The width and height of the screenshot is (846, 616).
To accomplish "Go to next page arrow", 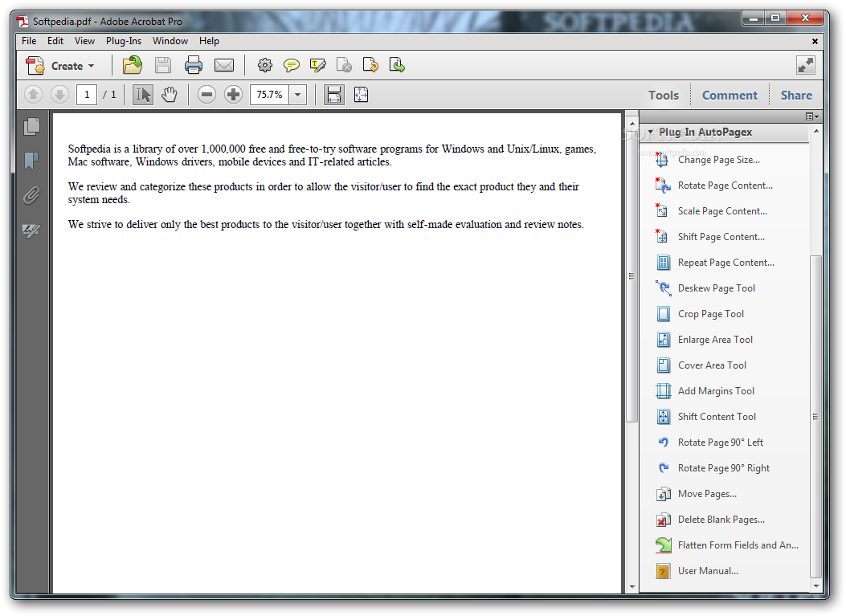I will coord(59,95).
